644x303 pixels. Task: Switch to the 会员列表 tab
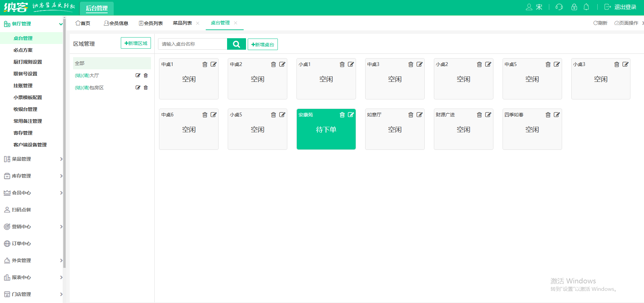pos(151,23)
